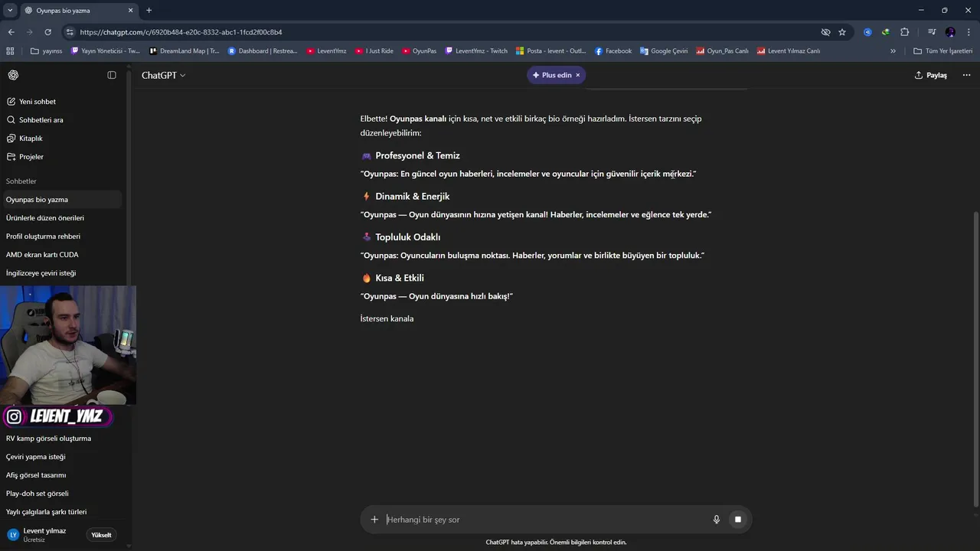Screen dimensions: 980x551
Task: Click the Profesyonel & Temiz heading
Action: click(417, 155)
